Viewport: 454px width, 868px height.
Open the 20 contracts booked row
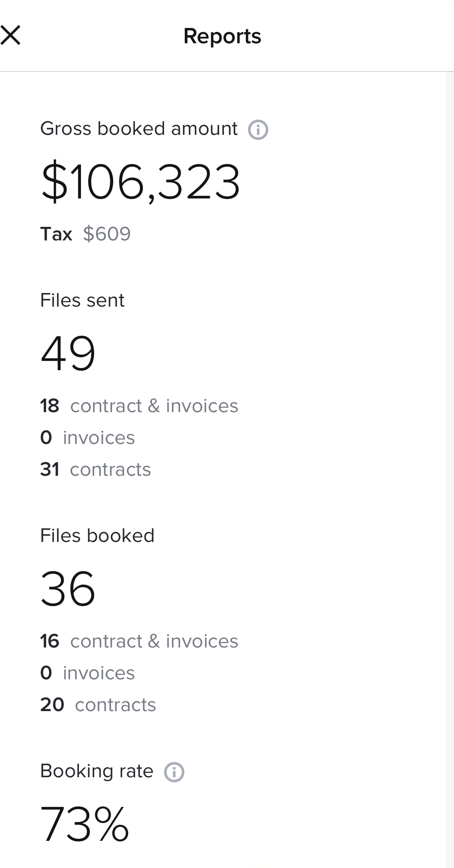(x=98, y=705)
